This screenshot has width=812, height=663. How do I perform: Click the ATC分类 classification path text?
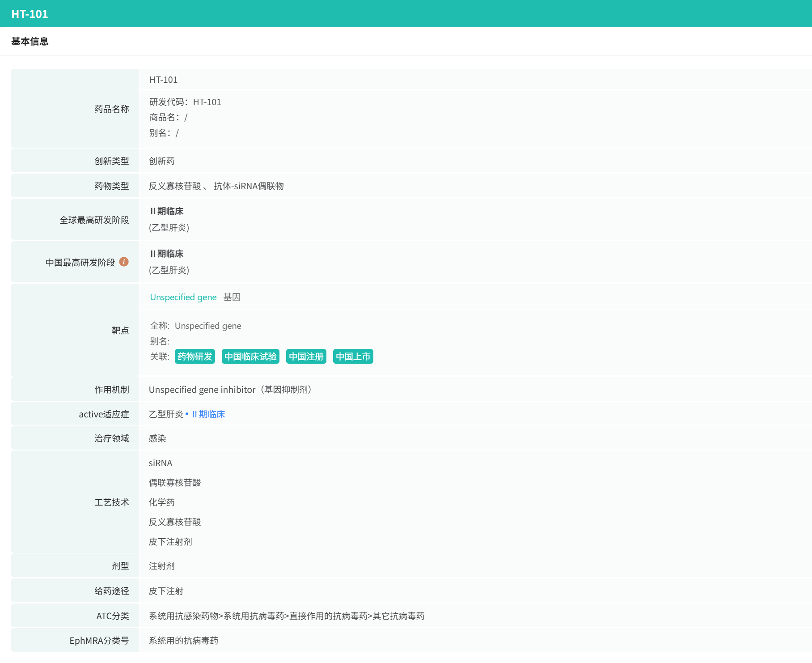pyautogui.click(x=287, y=616)
